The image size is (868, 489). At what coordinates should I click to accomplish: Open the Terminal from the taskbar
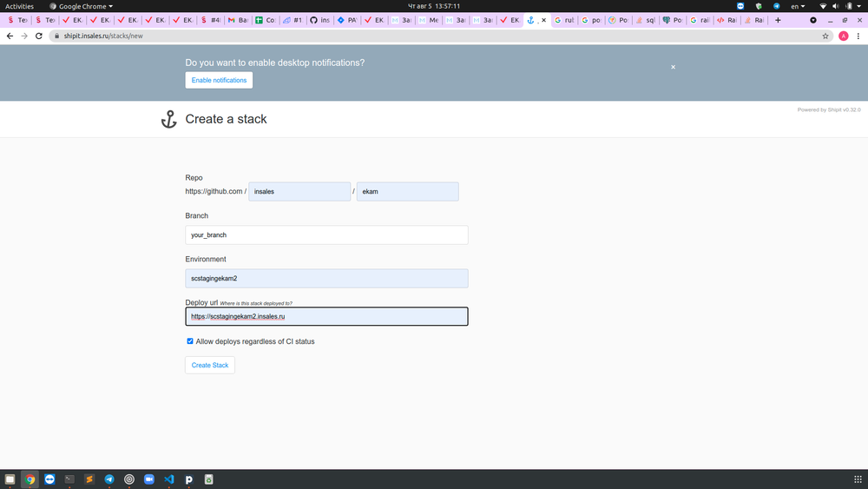(x=69, y=479)
